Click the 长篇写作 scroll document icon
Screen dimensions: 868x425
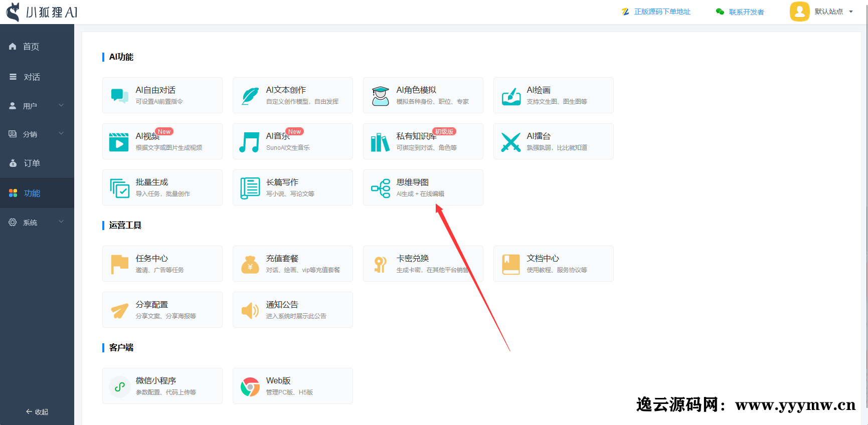tap(250, 188)
